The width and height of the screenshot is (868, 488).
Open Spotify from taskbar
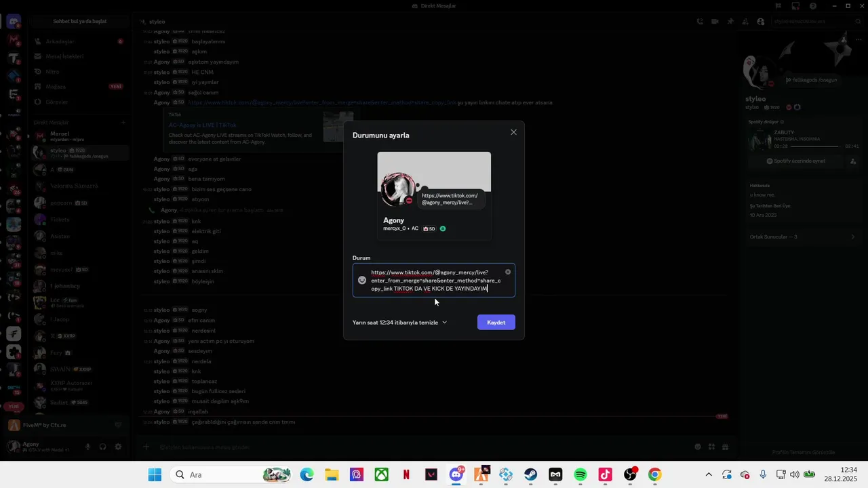[x=580, y=474]
